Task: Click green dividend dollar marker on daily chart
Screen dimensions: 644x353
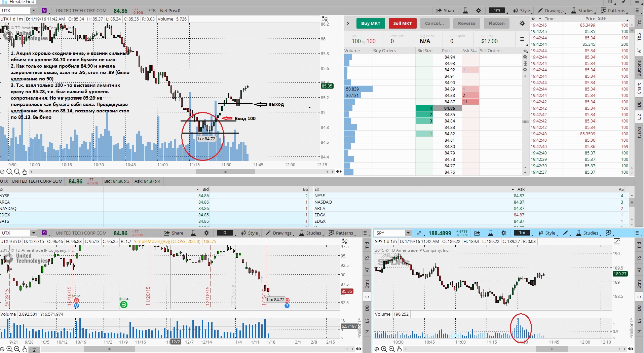Action: (124, 305)
